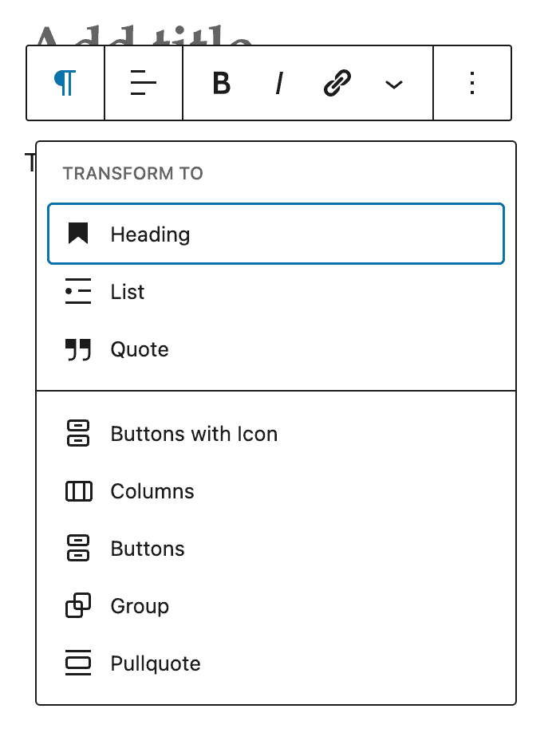The image size is (560, 748).
Task: Click the Heading bookmark icon
Action: 78,234
